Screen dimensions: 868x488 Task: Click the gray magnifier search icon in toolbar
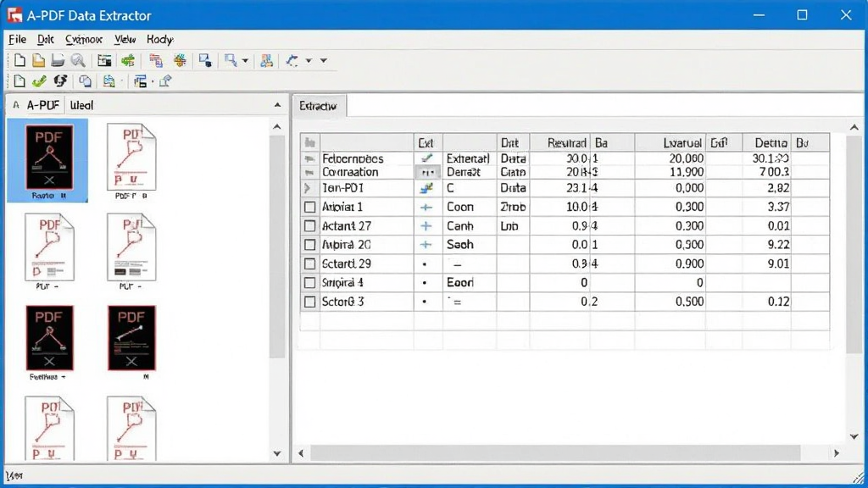tap(78, 60)
